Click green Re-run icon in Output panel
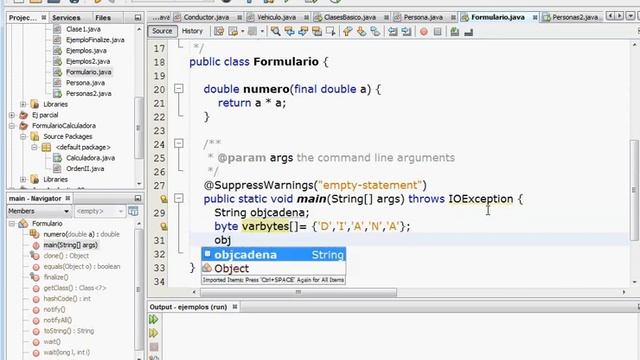The width and height of the screenshot is (640, 360). pos(153,319)
